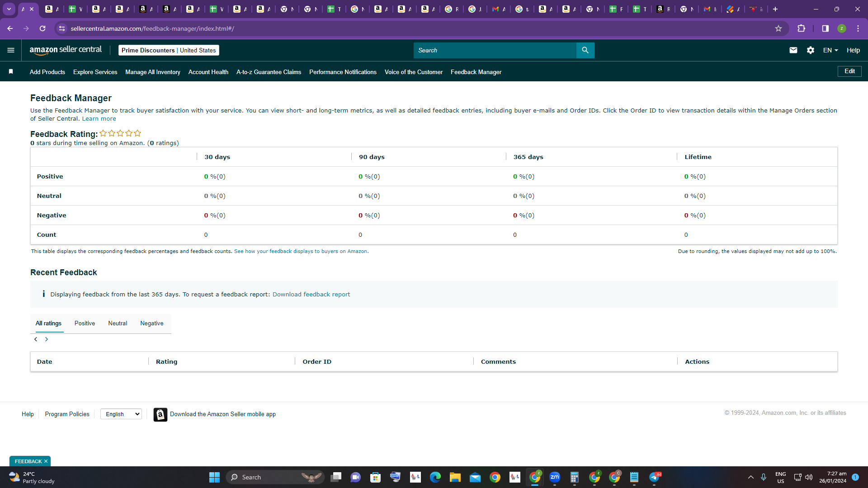Open the messages envelope icon
868x488 pixels.
pos(793,50)
